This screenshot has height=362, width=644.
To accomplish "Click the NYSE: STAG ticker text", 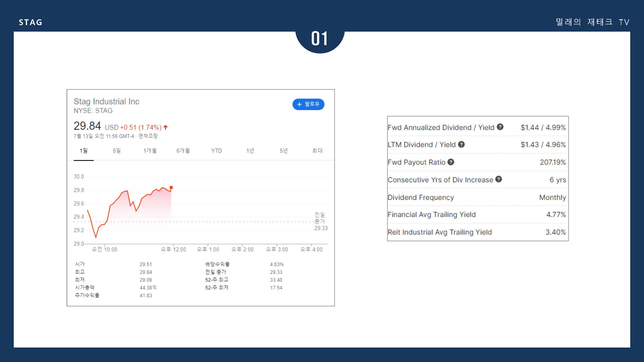I will (93, 111).
